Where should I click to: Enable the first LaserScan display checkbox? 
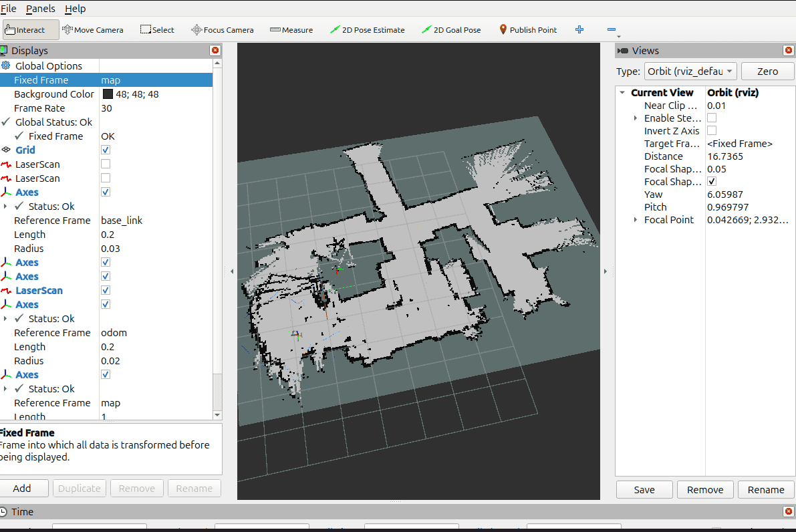point(106,164)
